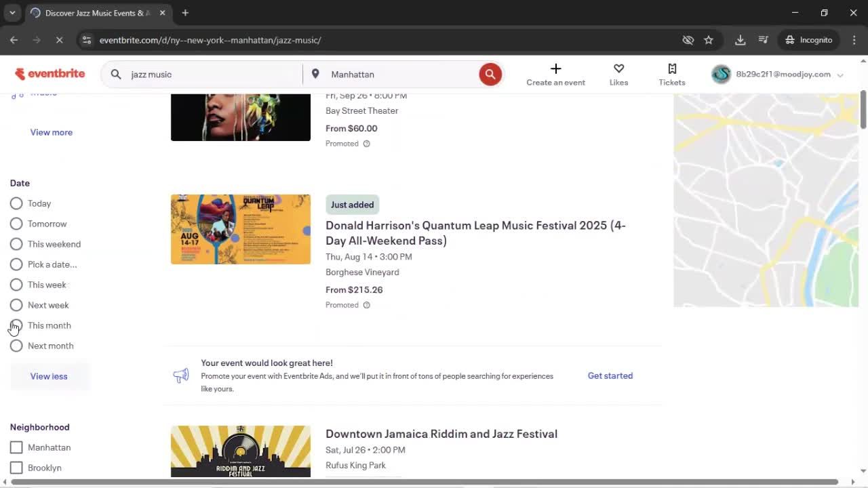Image resolution: width=868 pixels, height=488 pixels.
Task: Select Next week date filter
Action: pyautogui.click(x=16, y=305)
